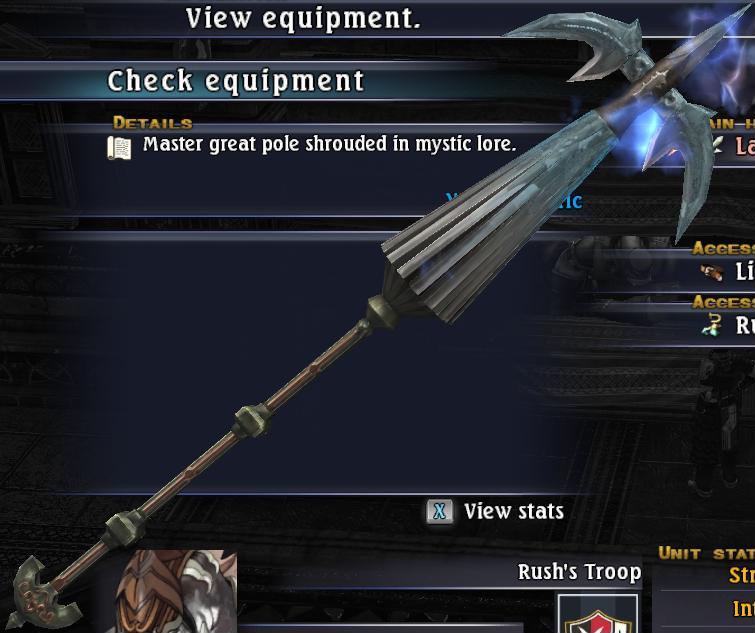This screenshot has width=755, height=633.
Task: Select the Check equipment menu entry
Action: tap(235, 81)
